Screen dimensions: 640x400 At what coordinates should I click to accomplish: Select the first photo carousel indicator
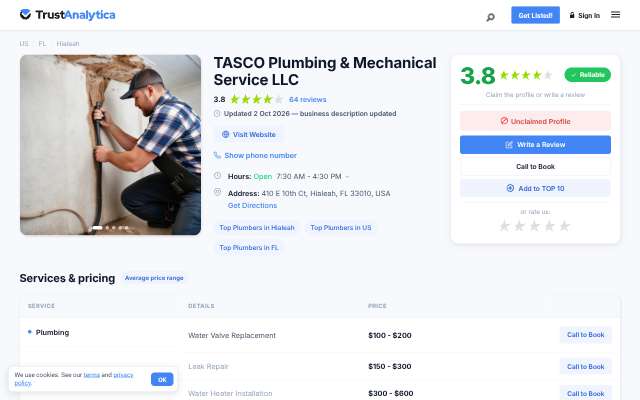[x=97, y=228]
